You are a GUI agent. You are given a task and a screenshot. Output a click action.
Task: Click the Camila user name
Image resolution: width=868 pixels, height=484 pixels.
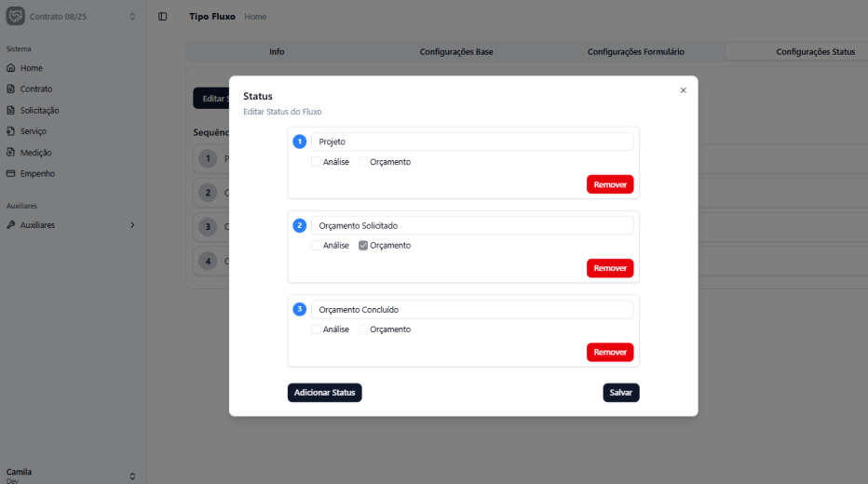point(19,472)
